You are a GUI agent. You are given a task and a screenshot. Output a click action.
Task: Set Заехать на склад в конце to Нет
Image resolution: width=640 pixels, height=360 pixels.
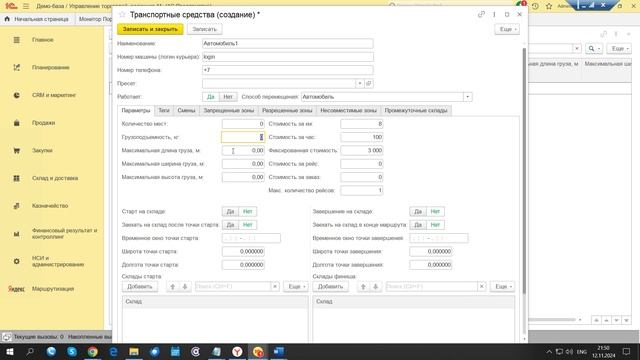[x=435, y=225]
